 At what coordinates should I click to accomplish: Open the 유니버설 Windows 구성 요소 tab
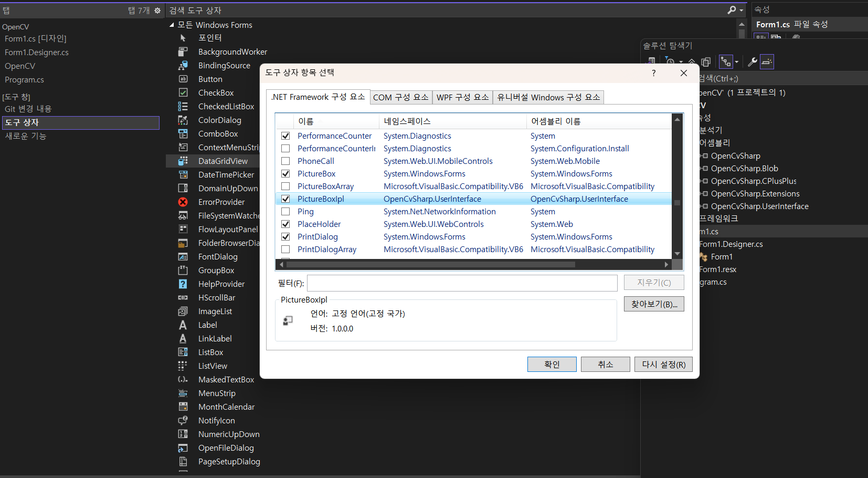click(x=548, y=98)
